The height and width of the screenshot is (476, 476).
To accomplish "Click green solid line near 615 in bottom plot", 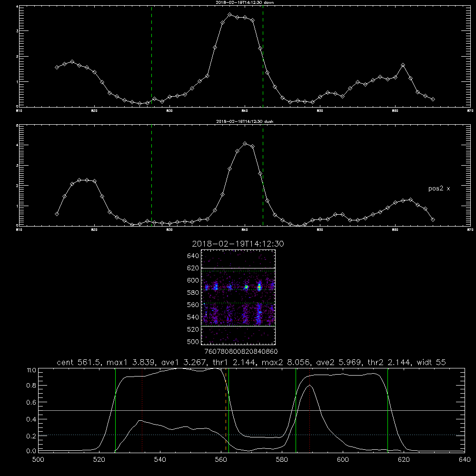I will (x=387, y=410).
